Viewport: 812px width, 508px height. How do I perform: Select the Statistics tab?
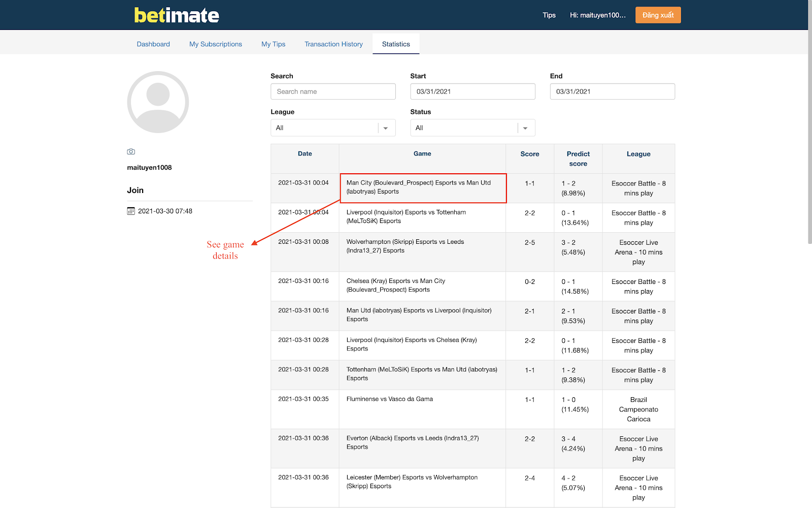[396, 44]
